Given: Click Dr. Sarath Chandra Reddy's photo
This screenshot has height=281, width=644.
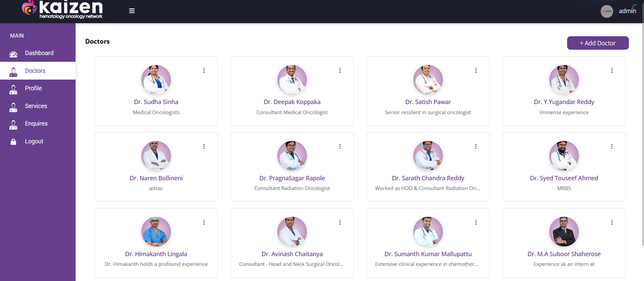Looking at the screenshot, I should pyautogui.click(x=428, y=156).
